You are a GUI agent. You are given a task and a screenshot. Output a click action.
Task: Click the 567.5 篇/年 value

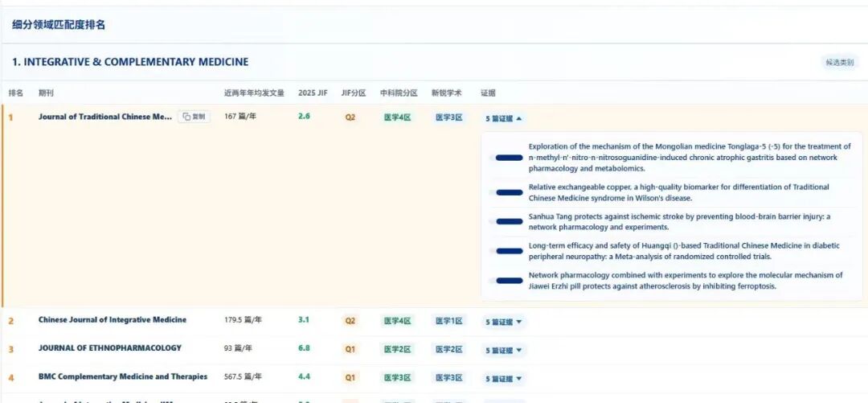[x=243, y=376]
